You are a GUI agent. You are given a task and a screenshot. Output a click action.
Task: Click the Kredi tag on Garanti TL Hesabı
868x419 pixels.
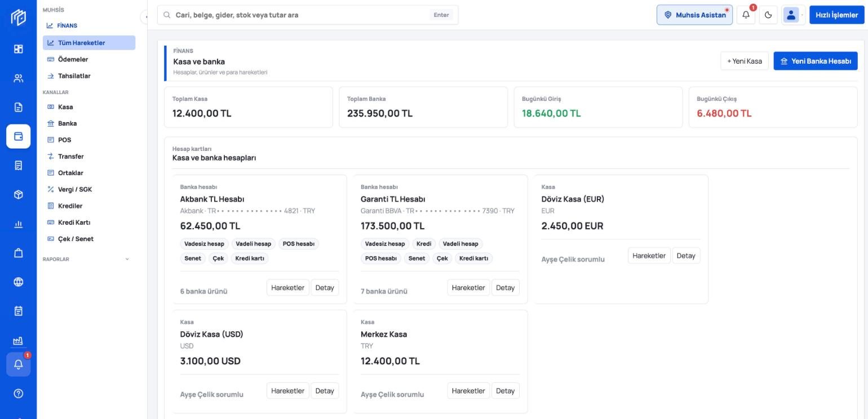423,244
